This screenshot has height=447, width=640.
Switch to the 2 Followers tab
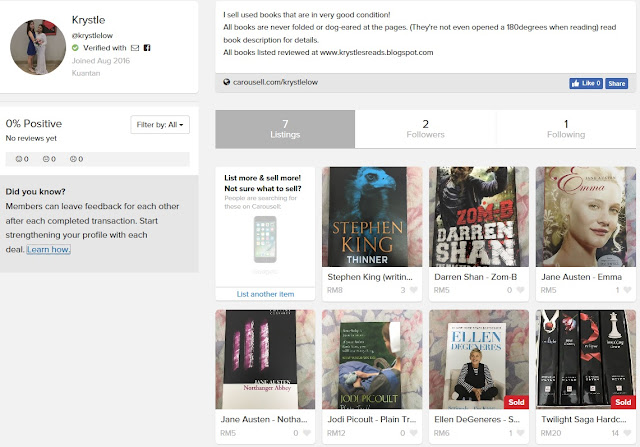point(425,129)
